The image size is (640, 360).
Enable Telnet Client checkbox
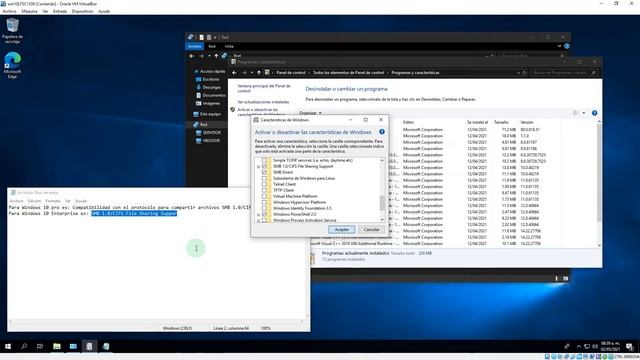(x=264, y=184)
